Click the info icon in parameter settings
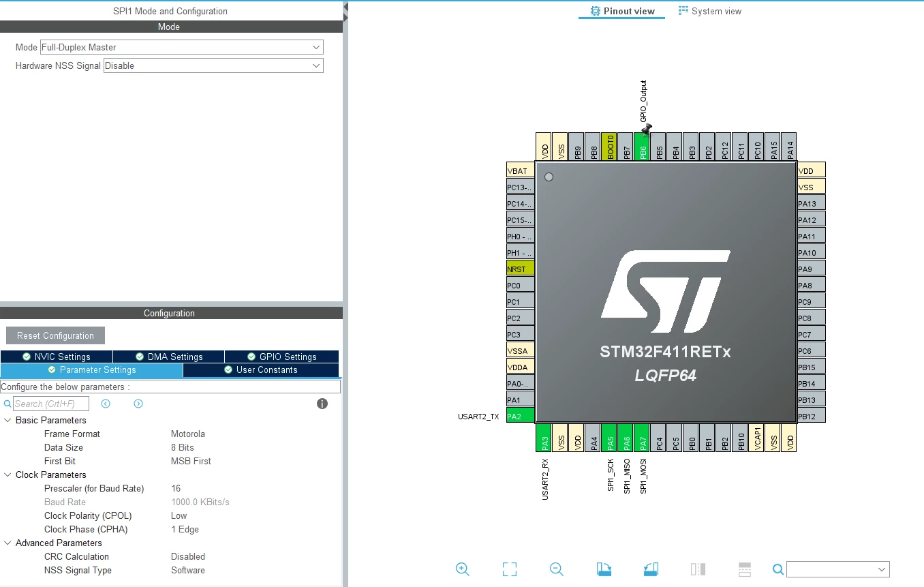 322,404
